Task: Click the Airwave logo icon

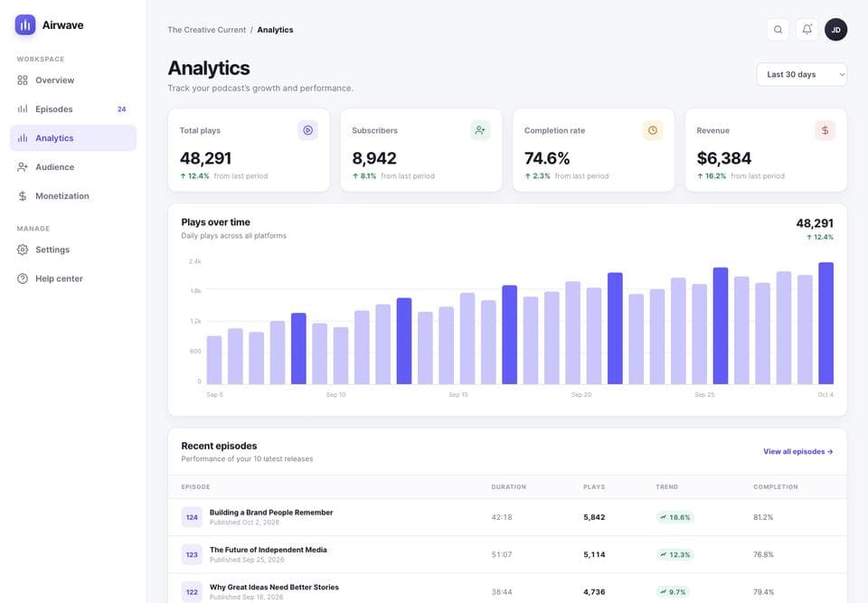Action: pyautogui.click(x=25, y=25)
